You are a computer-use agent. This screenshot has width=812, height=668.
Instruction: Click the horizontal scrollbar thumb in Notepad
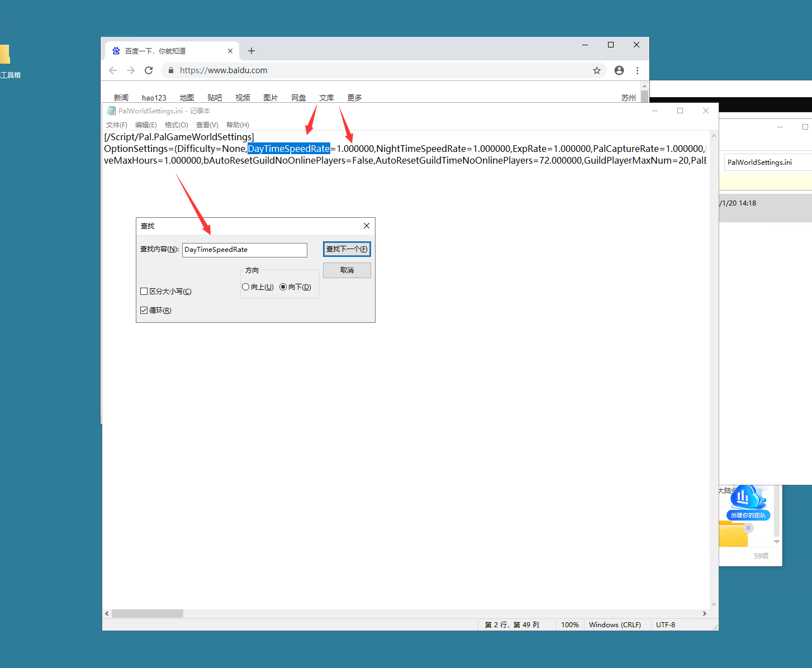148,613
